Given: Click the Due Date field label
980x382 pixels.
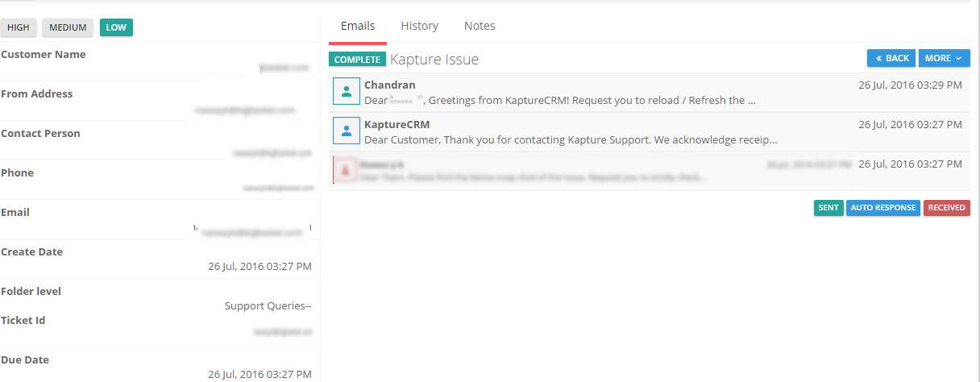Looking at the screenshot, I should coord(26,360).
